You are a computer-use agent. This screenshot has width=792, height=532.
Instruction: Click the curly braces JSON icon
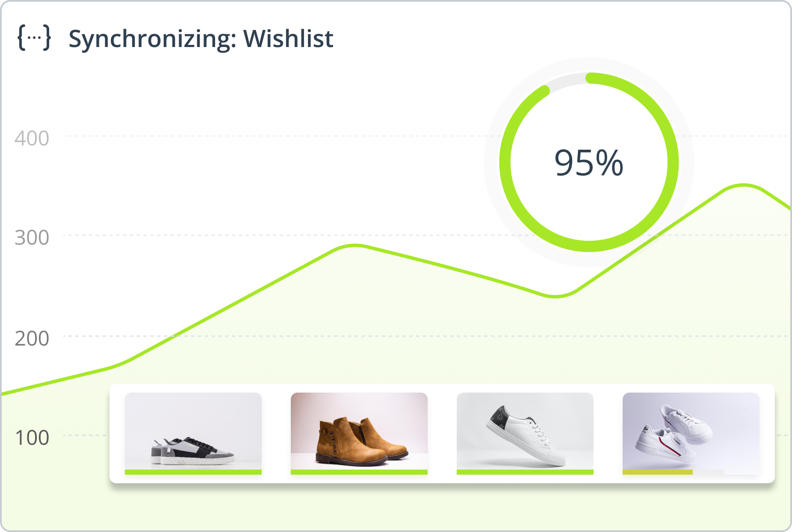[34, 38]
